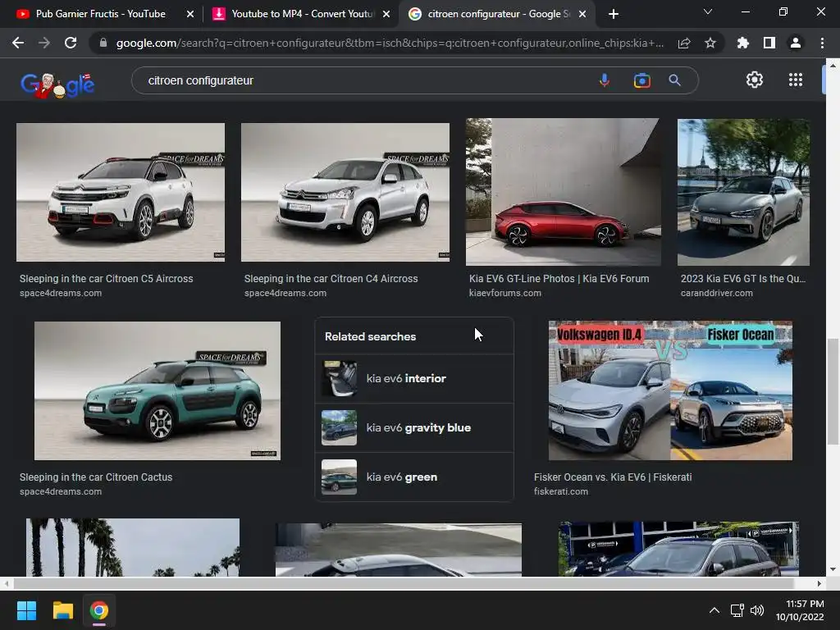Click the Google doodle logo

(57, 84)
